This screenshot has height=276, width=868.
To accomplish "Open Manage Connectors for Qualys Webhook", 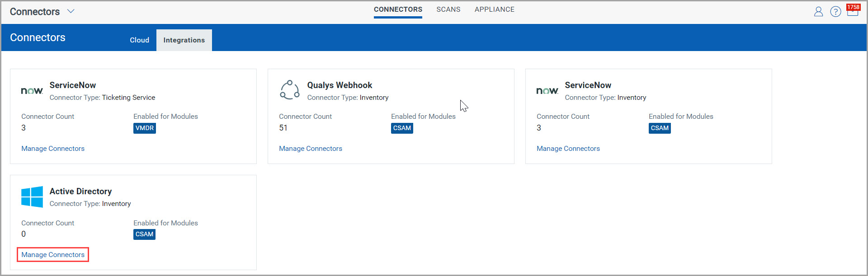I will 311,149.
